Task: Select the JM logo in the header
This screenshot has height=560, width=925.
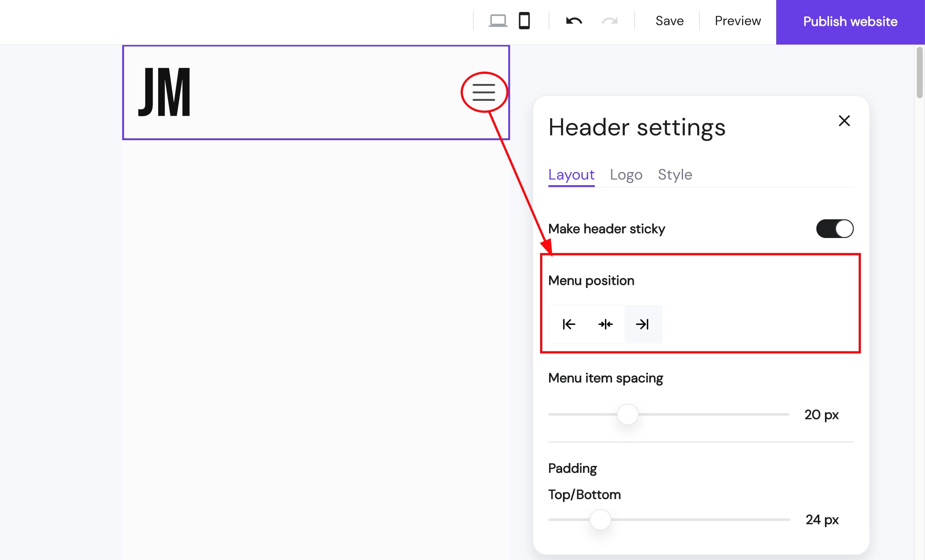Action: coord(165,92)
